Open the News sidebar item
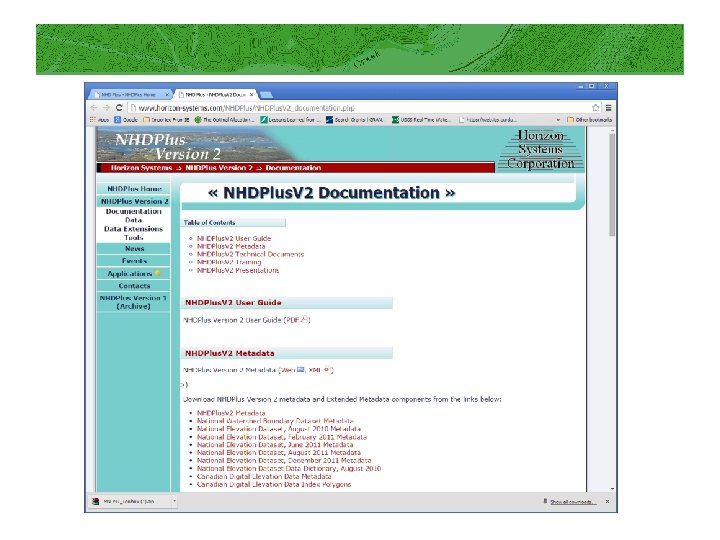720x540 pixels. 134,248
